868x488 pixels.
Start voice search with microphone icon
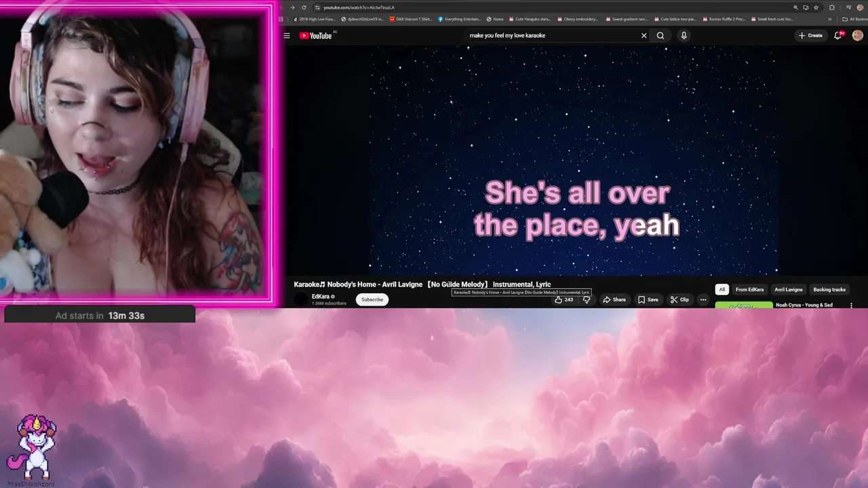tap(684, 35)
